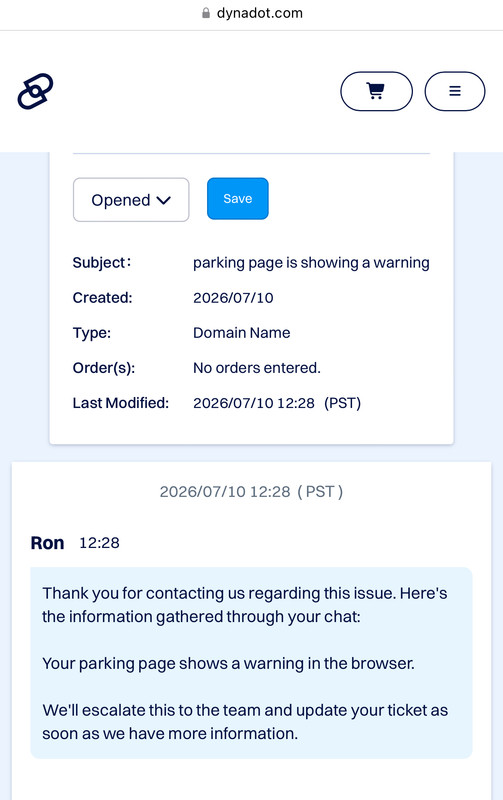Viewport: 503px width, 800px height.
Task: Tap the dynadot.com address bar
Action: (252, 13)
